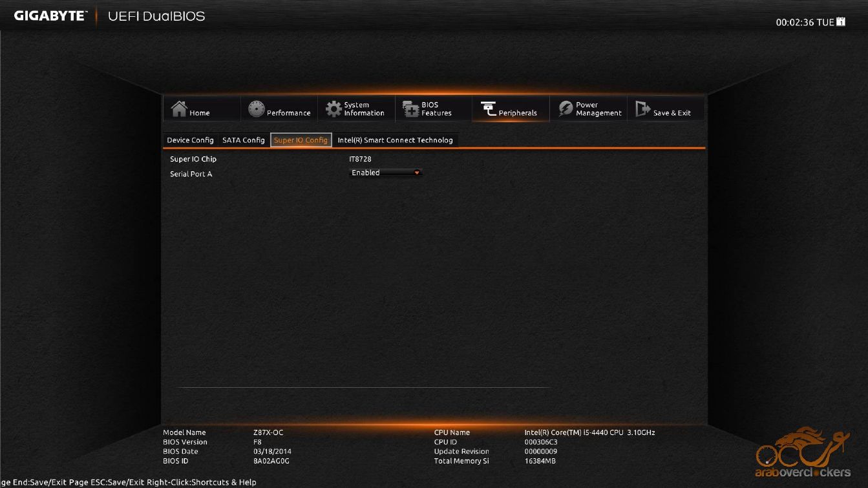Click the Peripherals connector icon

pyautogui.click(x=488, y=109)
